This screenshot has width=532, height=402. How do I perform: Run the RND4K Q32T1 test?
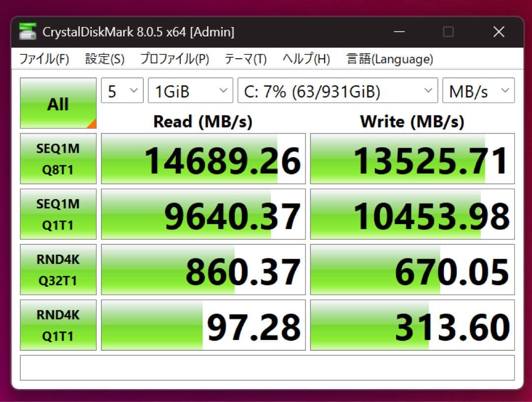point(58,269)
